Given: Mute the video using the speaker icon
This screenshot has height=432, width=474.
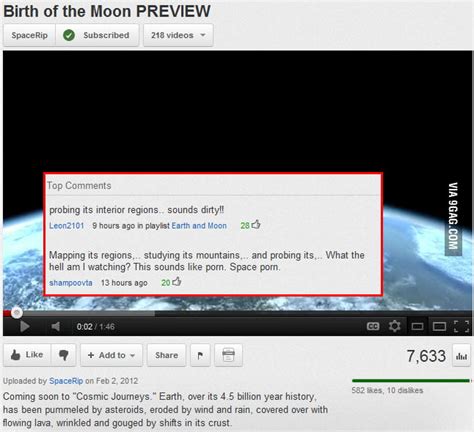Looking at the screenshot, I should pyautogui.click(x=56, y=326).
